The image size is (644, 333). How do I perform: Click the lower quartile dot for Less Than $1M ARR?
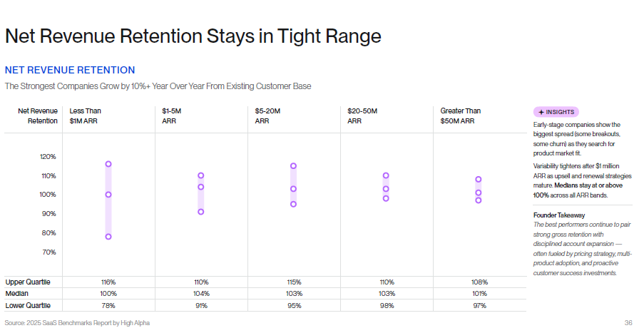(x=108, y=237)
